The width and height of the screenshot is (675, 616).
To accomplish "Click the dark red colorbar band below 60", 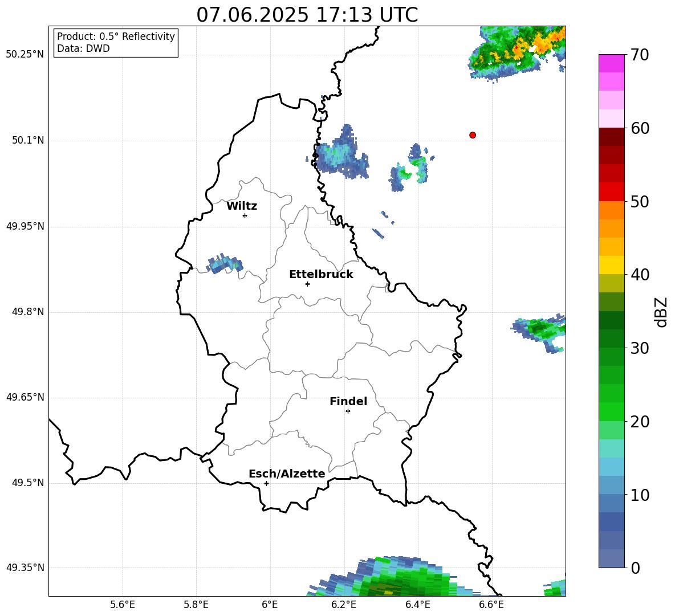I will click(x=612, y=137).
